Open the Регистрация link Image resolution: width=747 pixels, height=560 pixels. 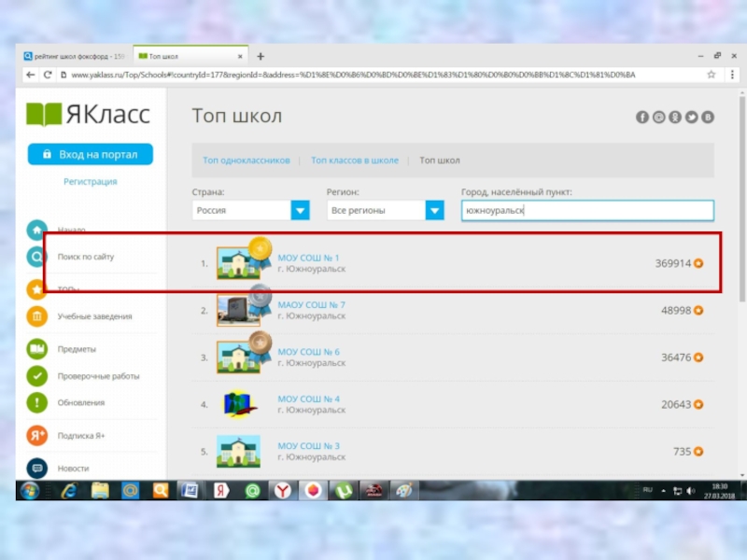click(x=90, y=182)
